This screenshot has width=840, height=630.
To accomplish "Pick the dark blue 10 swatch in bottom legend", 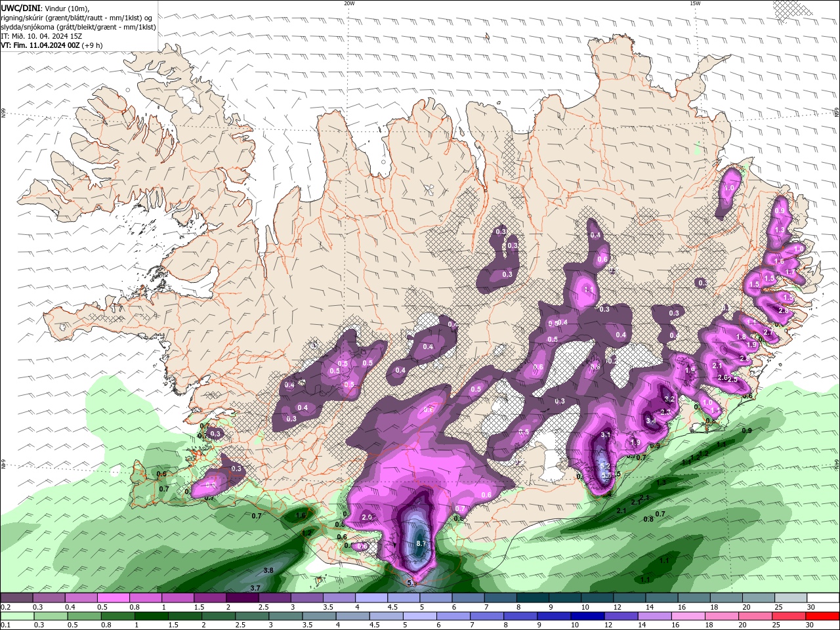I will [x=587, y=616].
